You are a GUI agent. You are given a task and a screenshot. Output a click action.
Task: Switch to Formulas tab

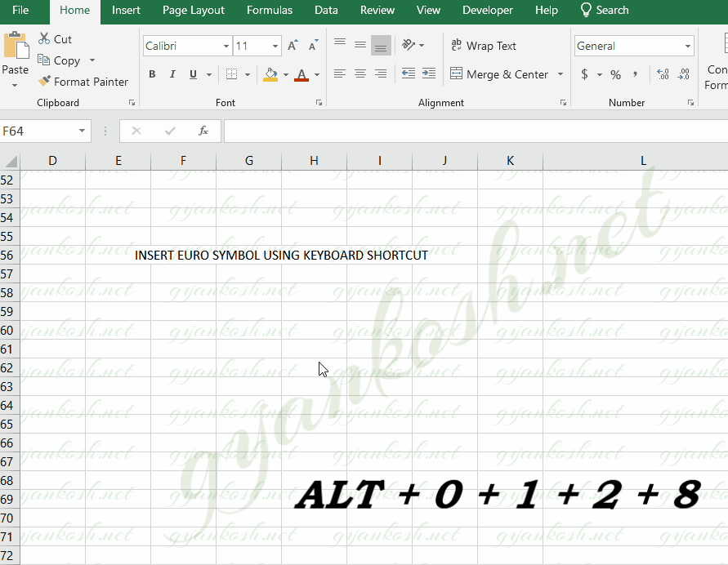(x=270, y=10)
